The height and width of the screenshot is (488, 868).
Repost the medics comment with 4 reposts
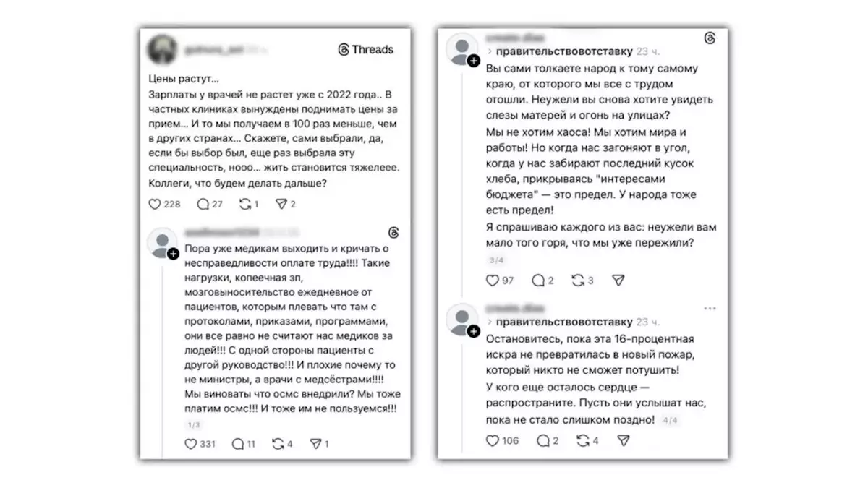pyautogui.click(x=279, y=444)
